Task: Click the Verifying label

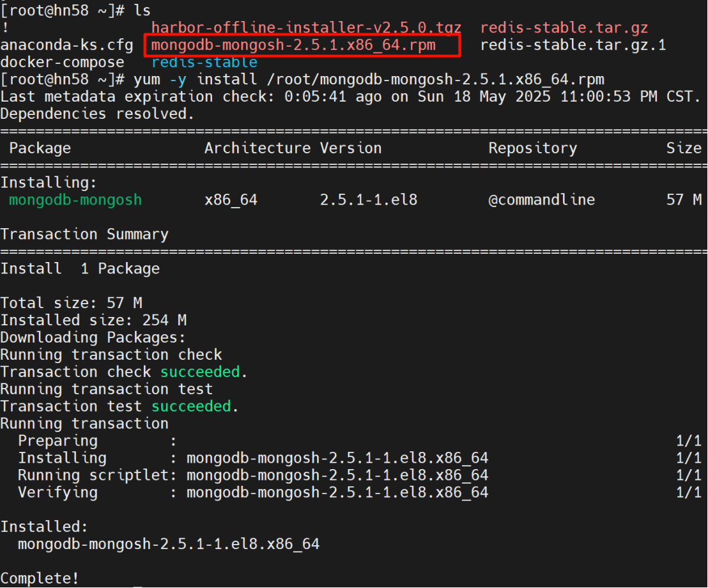Action: [x=58, y=493]
